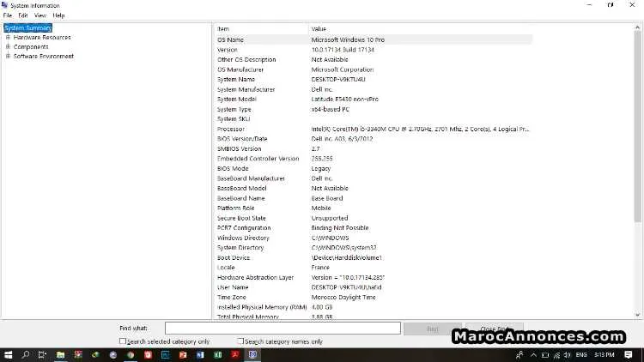Viewport: 644px width, 362px height.
Task: Launch Word from the taskbar
Action: [x=200, y=354]
